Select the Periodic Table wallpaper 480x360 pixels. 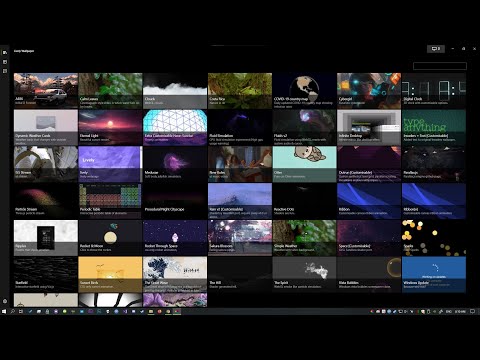point(110,201)
